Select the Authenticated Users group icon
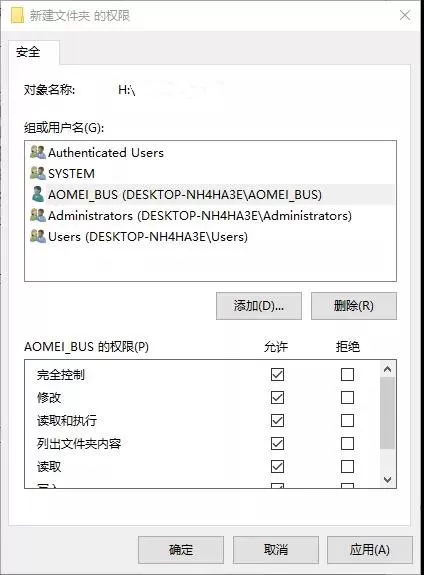This screenshot has height=575, width=424. click(x=38, y=152)
